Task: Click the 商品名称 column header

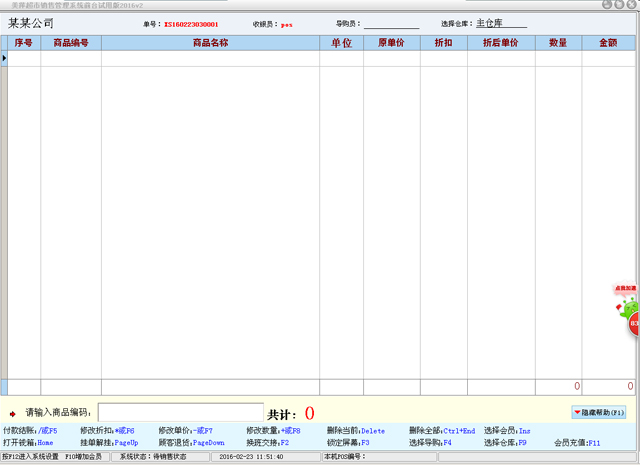Action: point(210,43)
